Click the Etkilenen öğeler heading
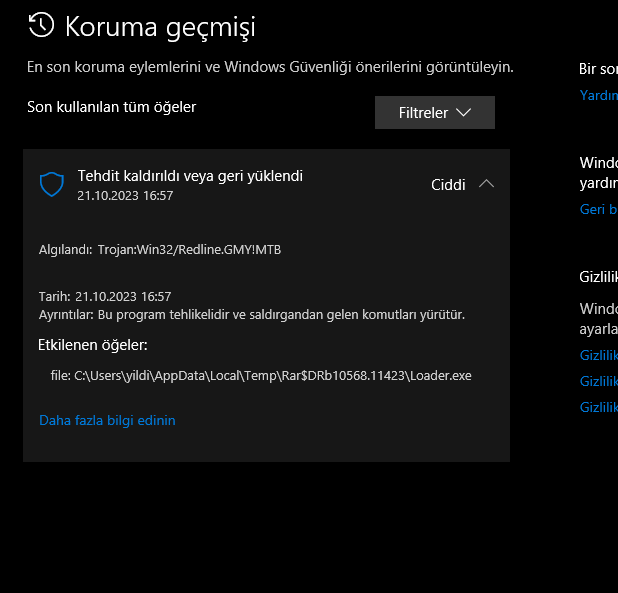618x593 pixels. 93,345
